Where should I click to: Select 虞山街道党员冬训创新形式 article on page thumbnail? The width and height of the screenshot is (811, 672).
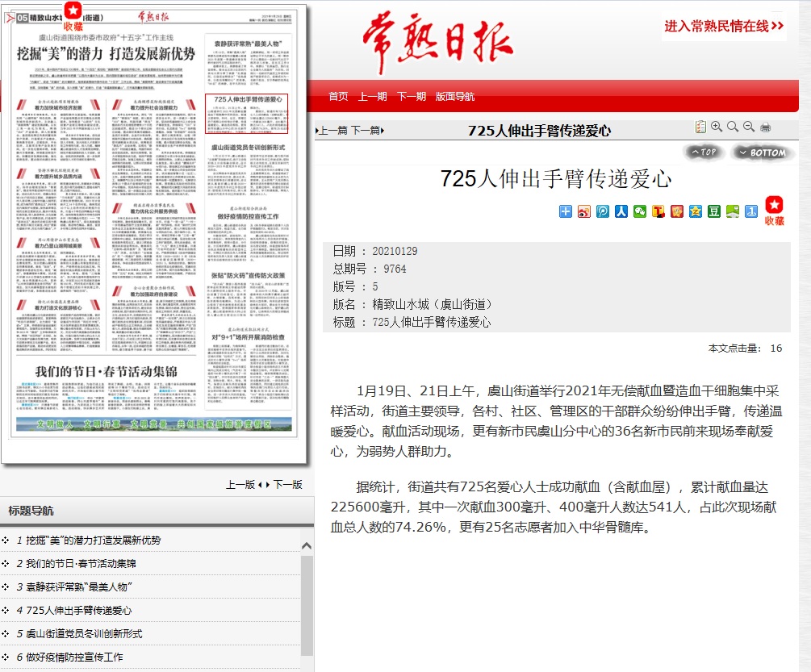[x=248, y=169]
